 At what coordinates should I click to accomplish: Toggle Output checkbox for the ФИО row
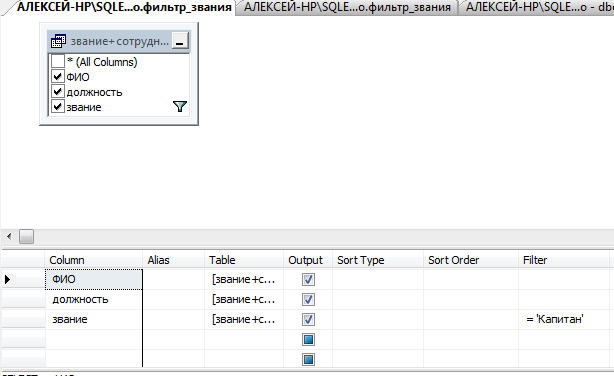tap(308, 279)
